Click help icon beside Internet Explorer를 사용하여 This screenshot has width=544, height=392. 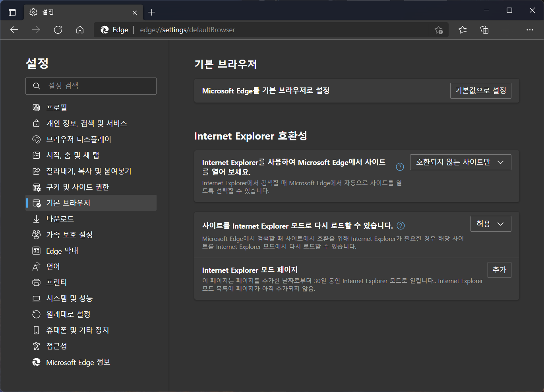click(400, 167)
